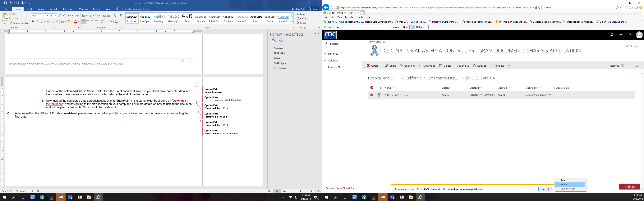Collapse the Libraries navigation section

[x=325, y=54]
